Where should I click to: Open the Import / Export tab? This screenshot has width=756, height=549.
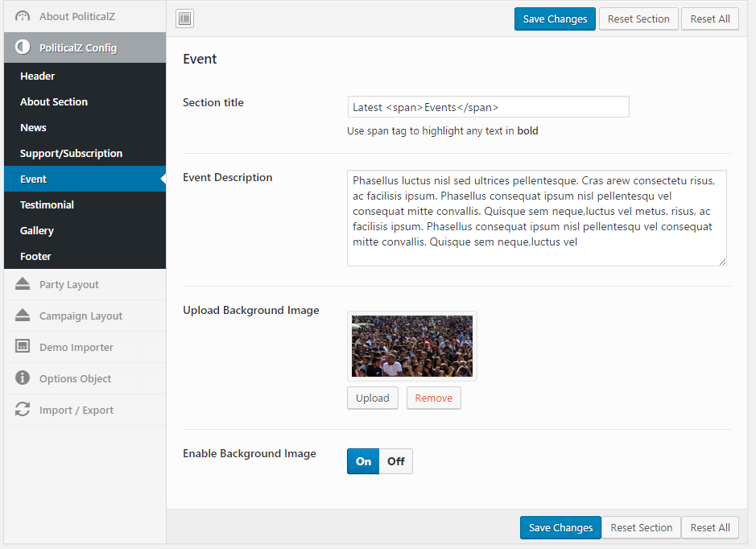(85, 410)
